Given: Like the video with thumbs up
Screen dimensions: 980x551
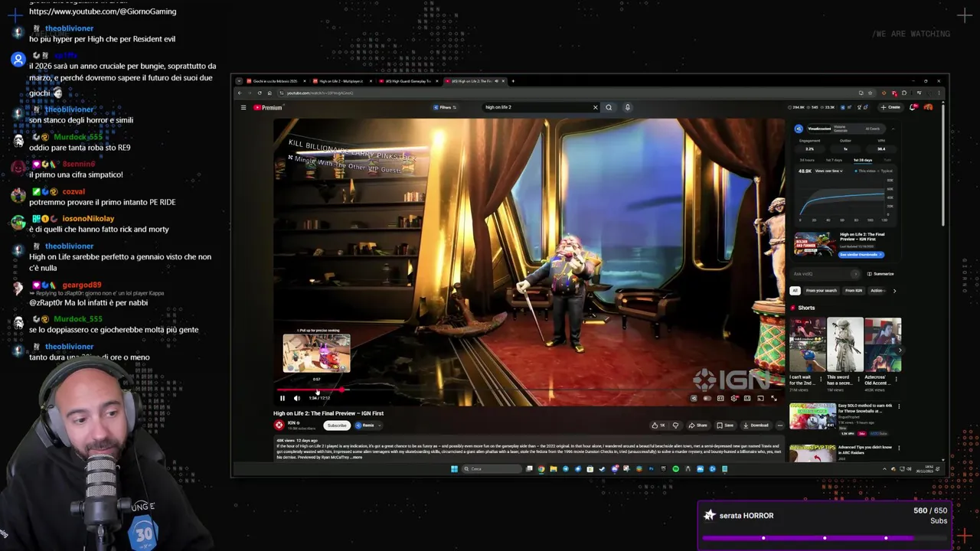Looking at the screenshot, I should click(x=659, y=425).
